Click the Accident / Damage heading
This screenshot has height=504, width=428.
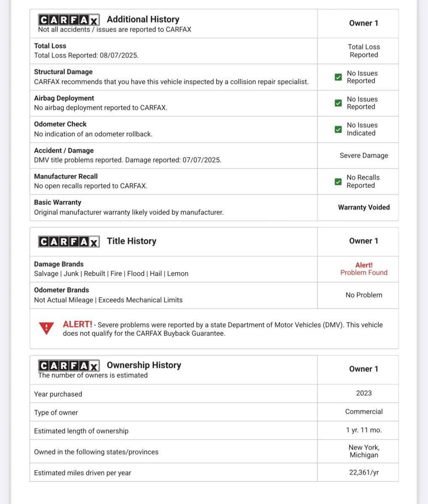tap(64, 150)
